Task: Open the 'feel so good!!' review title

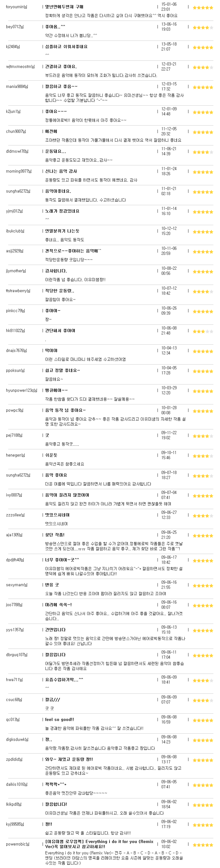Action: 60,719
